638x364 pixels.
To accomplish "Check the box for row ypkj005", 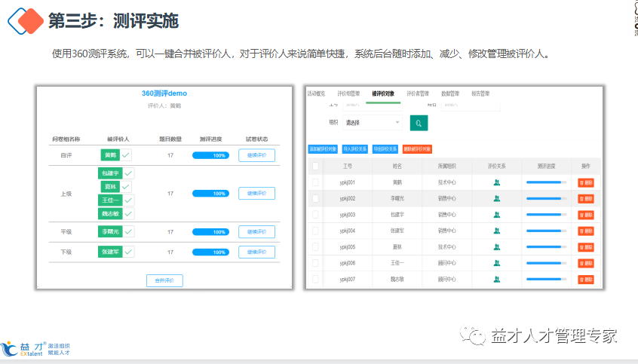I will tap(315, 247).
